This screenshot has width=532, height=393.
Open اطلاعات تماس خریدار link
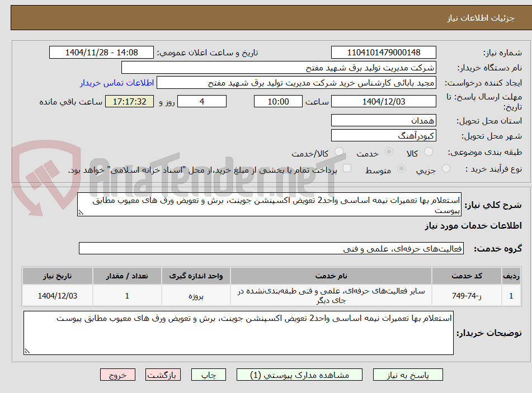pyautogui.click(x=117, y=83)
